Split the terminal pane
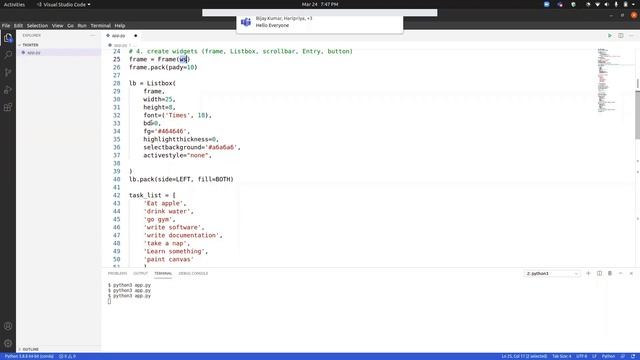Screen dimensions: 640x360 point(599,273)
